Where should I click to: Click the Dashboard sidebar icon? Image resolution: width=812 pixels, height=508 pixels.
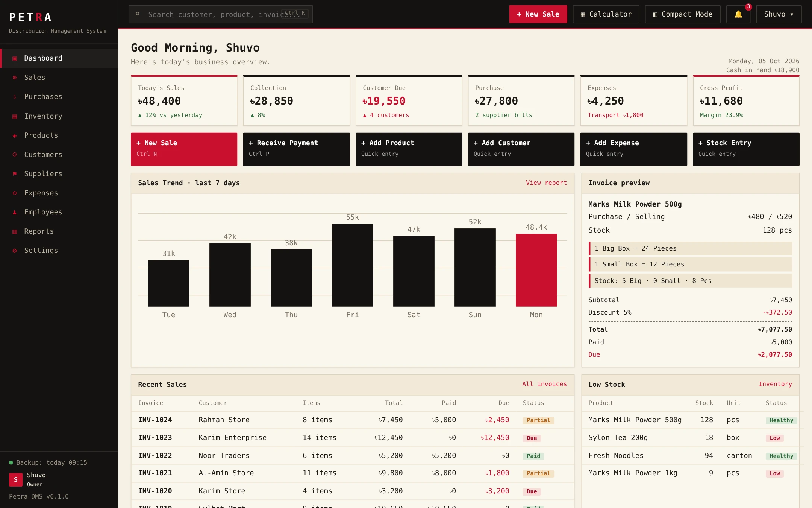point(15,58)
